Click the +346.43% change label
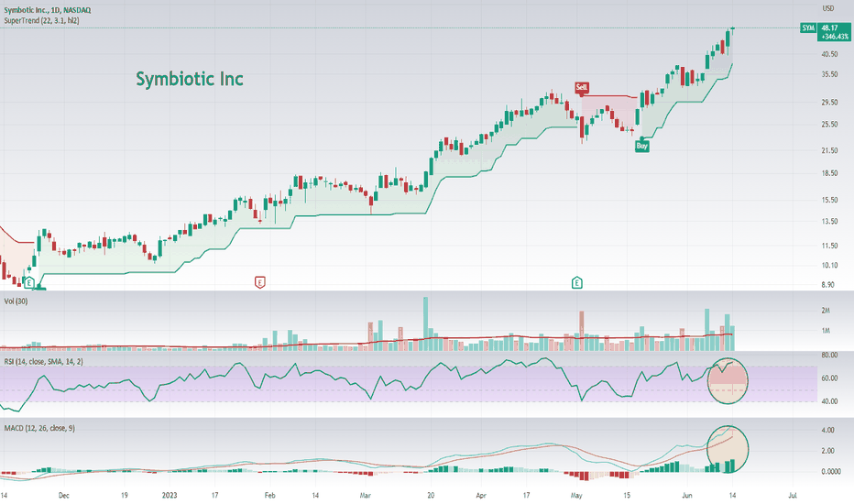 coord(836,37)
